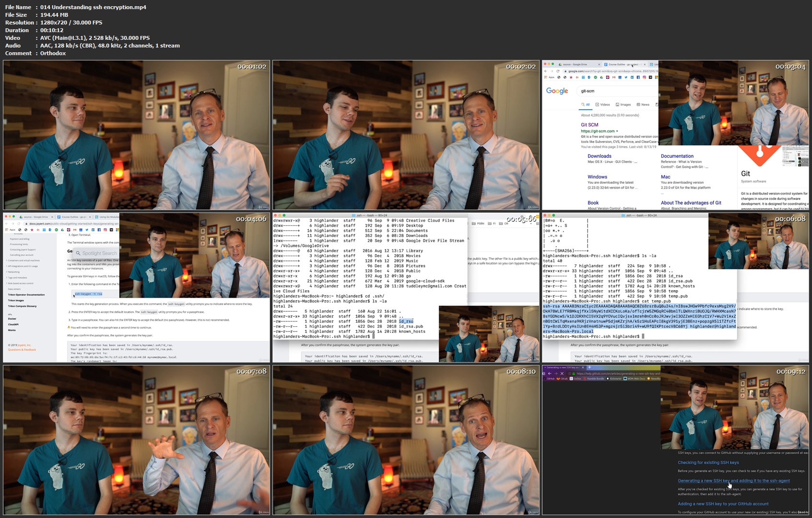Viewport: 812px width, 518px height.
Task: Open Triton Operator Documentation in sidebar
Action: click(26, 294)
